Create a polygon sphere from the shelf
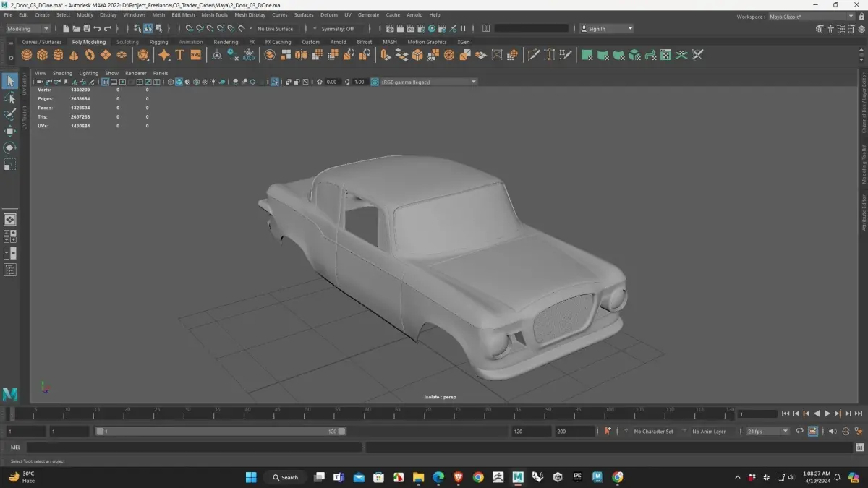The height and width of the screenshot is (488, 868). 27,55
